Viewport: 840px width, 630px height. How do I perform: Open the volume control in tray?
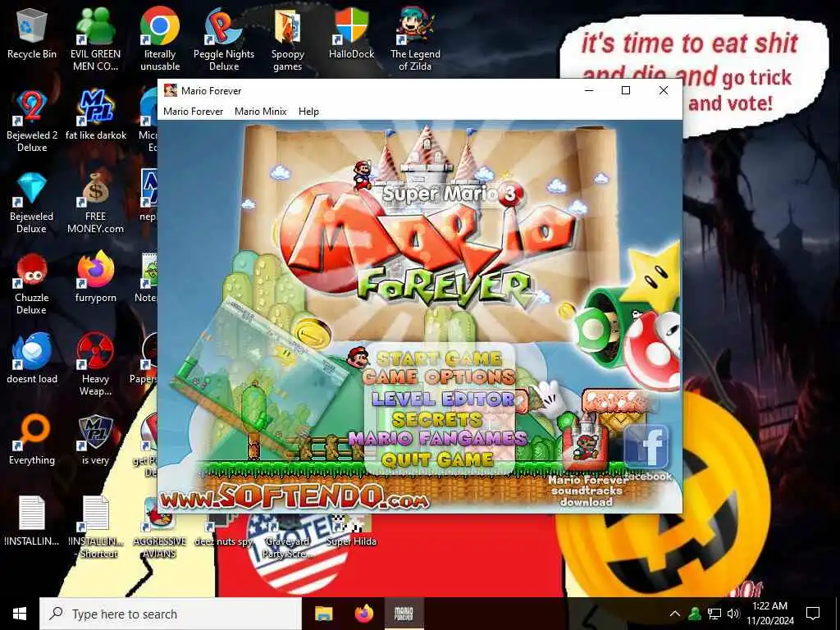(733, 614)
